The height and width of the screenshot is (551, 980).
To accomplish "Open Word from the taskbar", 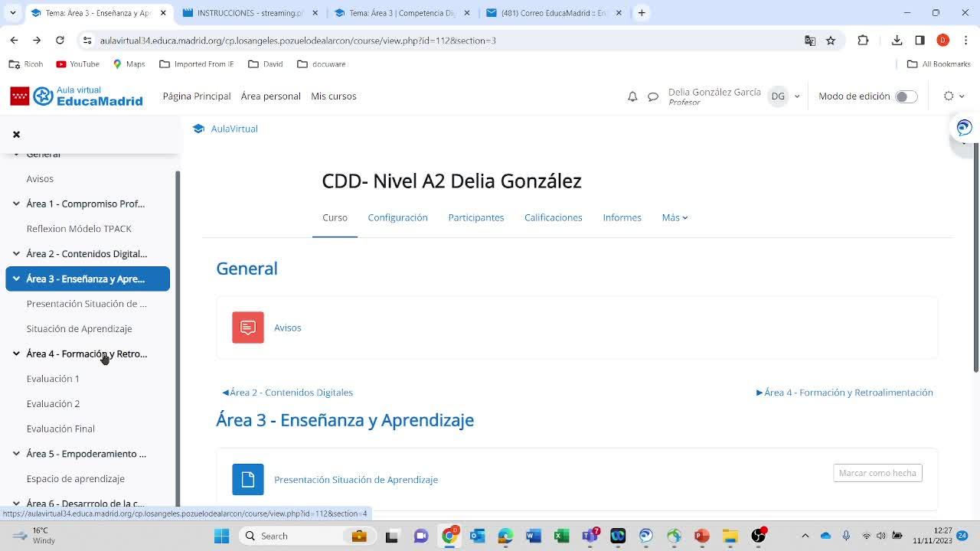I will click(534, 536).
